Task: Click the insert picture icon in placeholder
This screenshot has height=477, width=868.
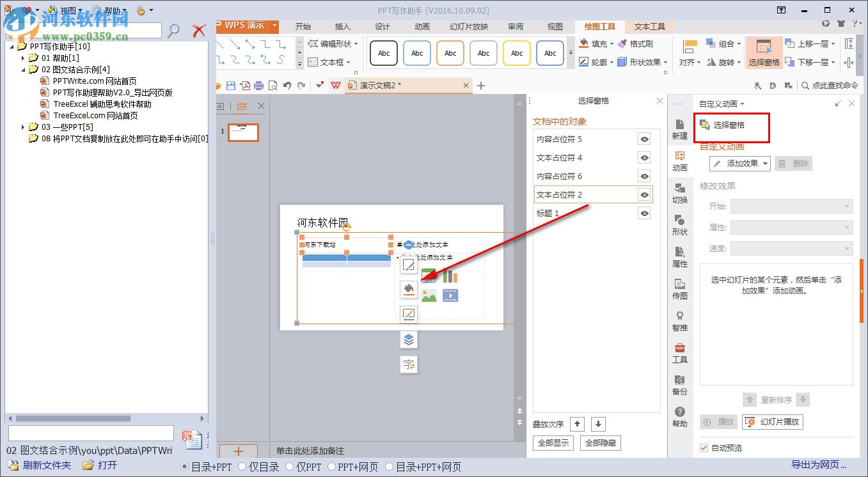Action: pyautogui.click(x=429, y=295)
